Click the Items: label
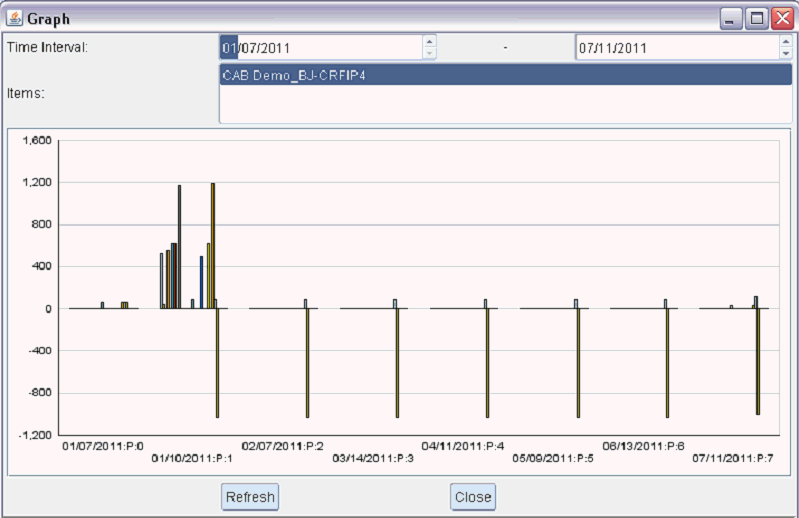This screenshot has width=799, height=518. [25, 94]
